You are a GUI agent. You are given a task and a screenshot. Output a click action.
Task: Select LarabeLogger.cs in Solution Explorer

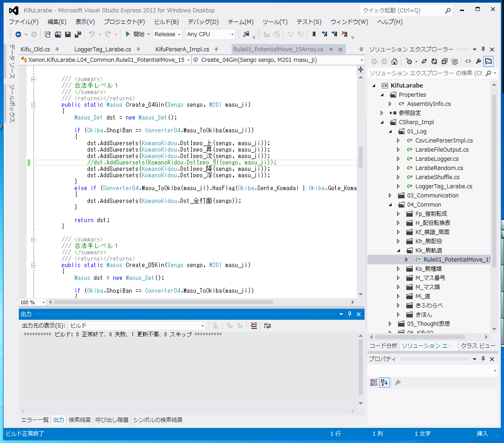(437, 159)
